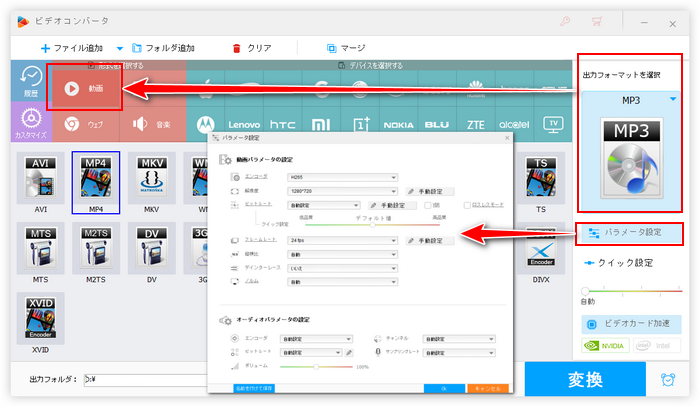Expand the resolution 1280*720 dropdown
The width and height of the screenshot is (700, 407).
click(x=339, y=190)
